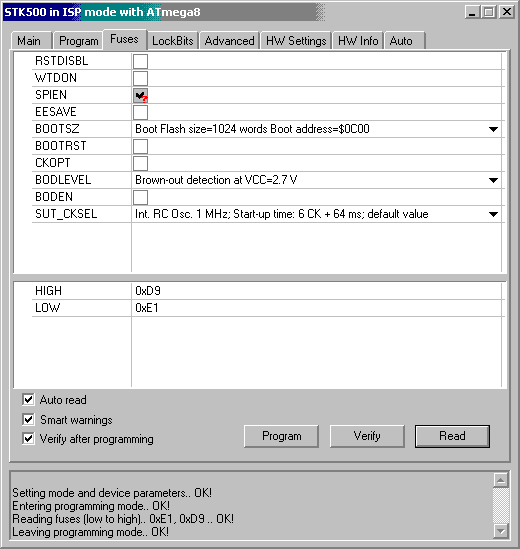The image size is (520, 549).
Task: Open the BODLEVEL dropdown arrow
Action: pyautogui.click(x=493, y=180)
